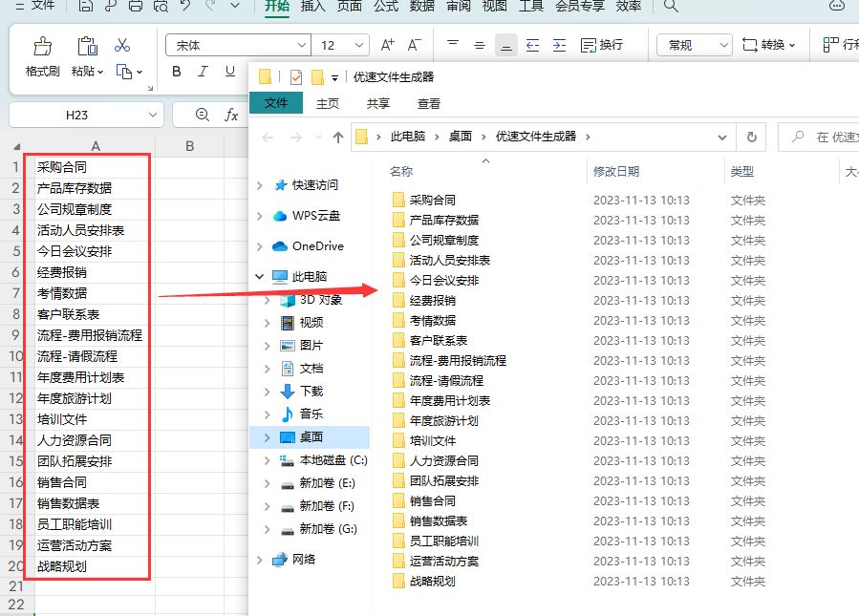
Task: Align text to middle icon
Action: coord(480,45)
